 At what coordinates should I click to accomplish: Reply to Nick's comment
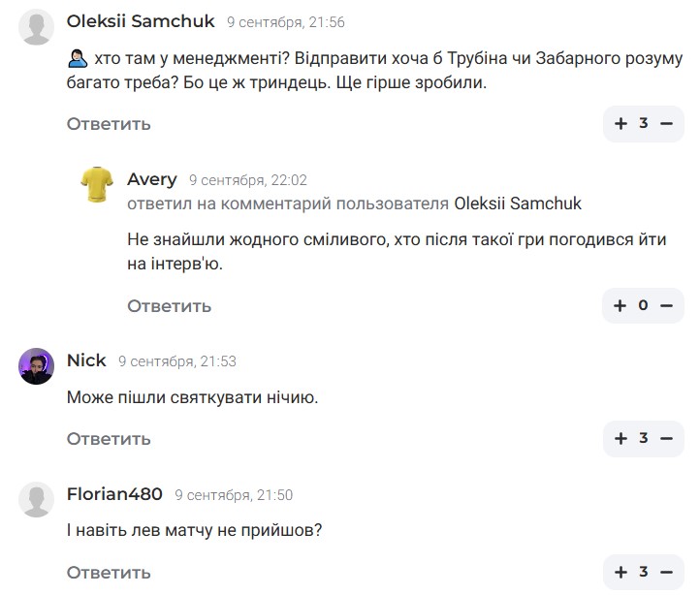pyautogui.click(x=109, y=439)
